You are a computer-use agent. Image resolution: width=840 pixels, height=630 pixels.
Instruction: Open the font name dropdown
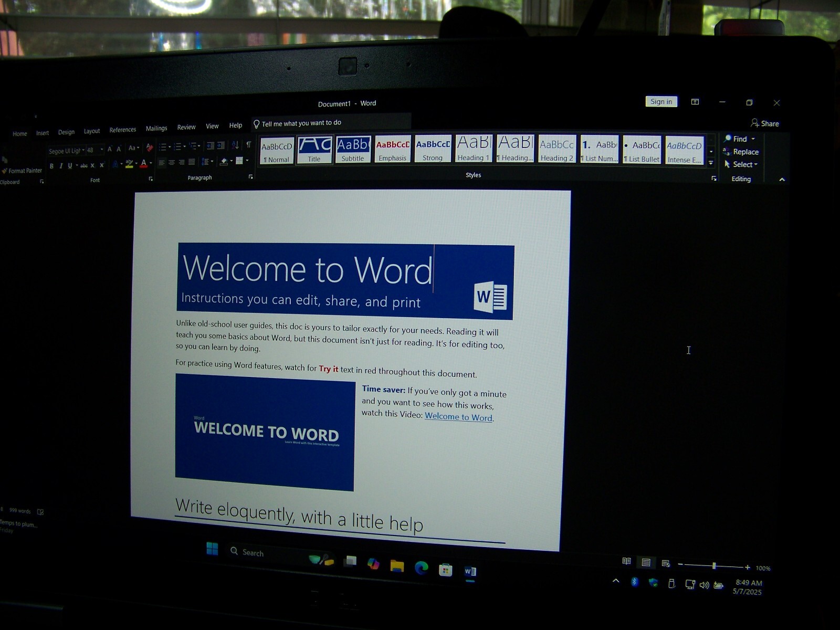point(83,151)
